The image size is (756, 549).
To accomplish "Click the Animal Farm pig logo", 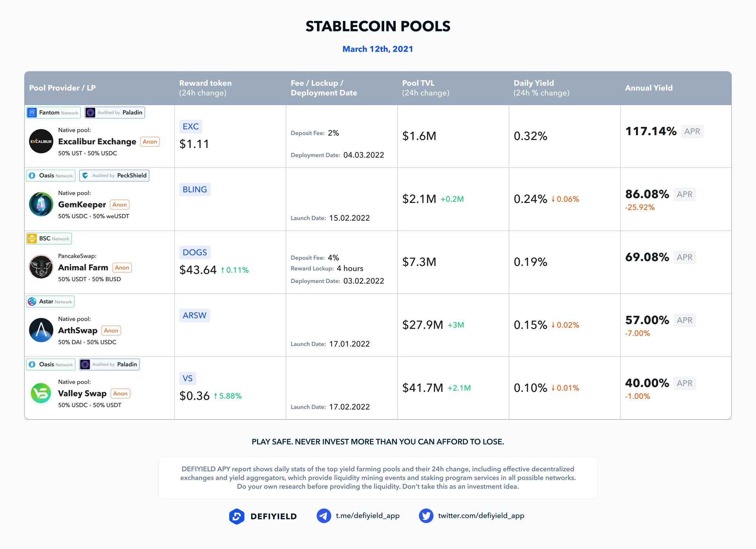I will point(41,267).
